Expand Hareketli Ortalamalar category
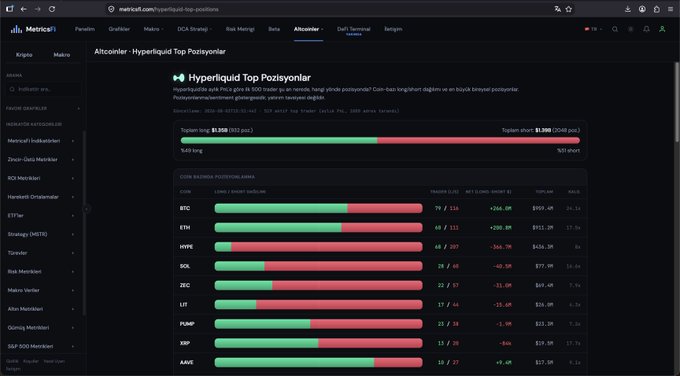This screenshot has width=680, height=376. (41, 197)
